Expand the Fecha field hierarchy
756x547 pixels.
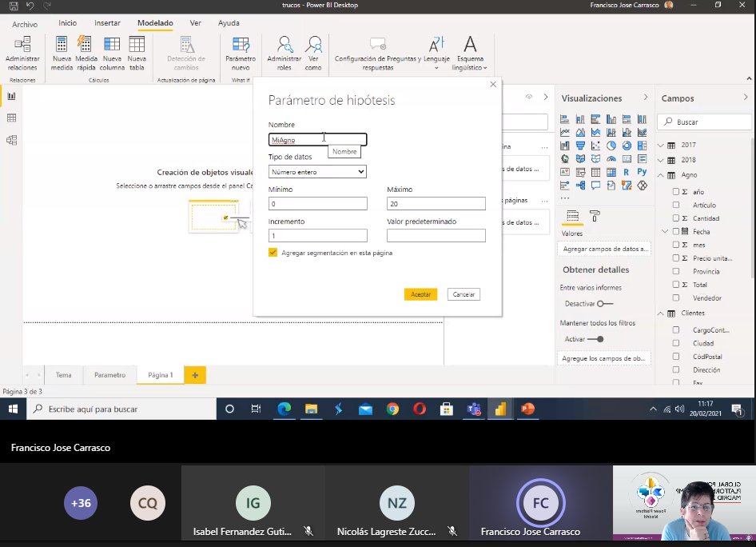665,232
